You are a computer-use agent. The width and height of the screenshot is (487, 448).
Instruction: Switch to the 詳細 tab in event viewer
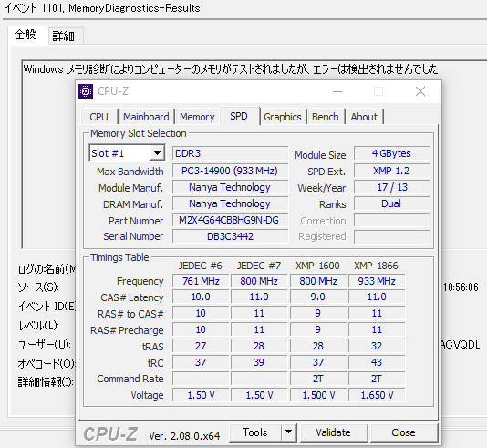[x=63, y=36]
